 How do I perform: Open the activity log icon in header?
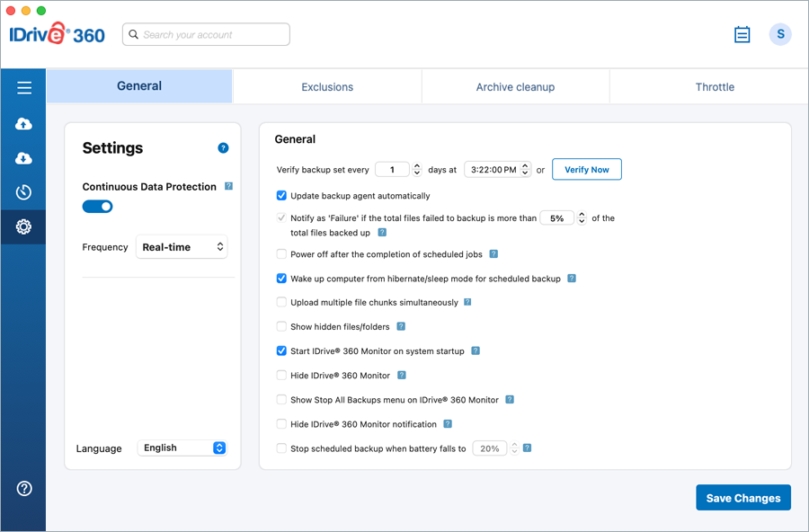(x=742, y=35)
